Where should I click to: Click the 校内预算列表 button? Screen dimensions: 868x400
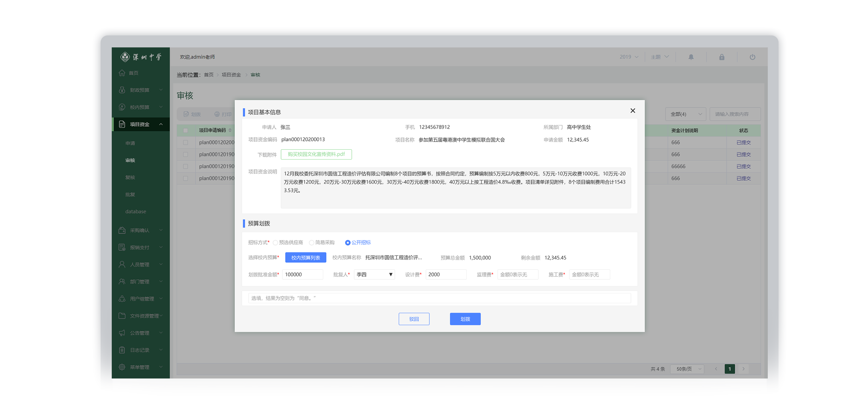pyautogui.click(x=305, y=258)
